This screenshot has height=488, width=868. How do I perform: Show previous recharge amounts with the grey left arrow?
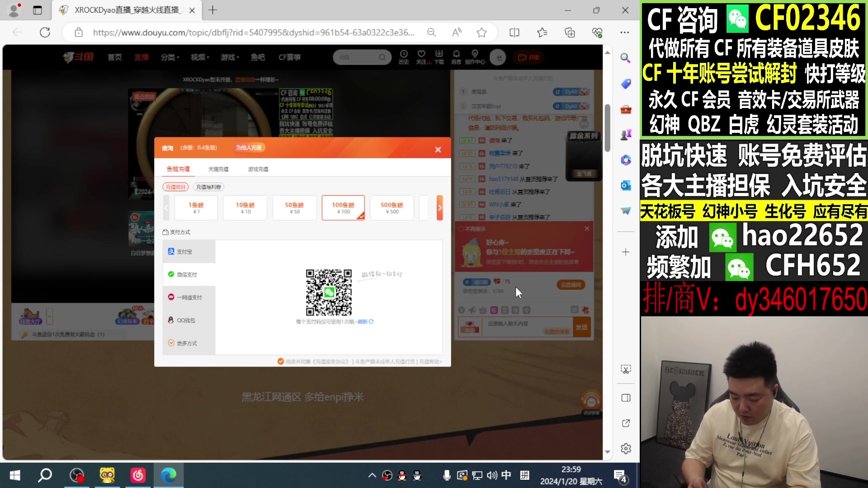point(166,208)
